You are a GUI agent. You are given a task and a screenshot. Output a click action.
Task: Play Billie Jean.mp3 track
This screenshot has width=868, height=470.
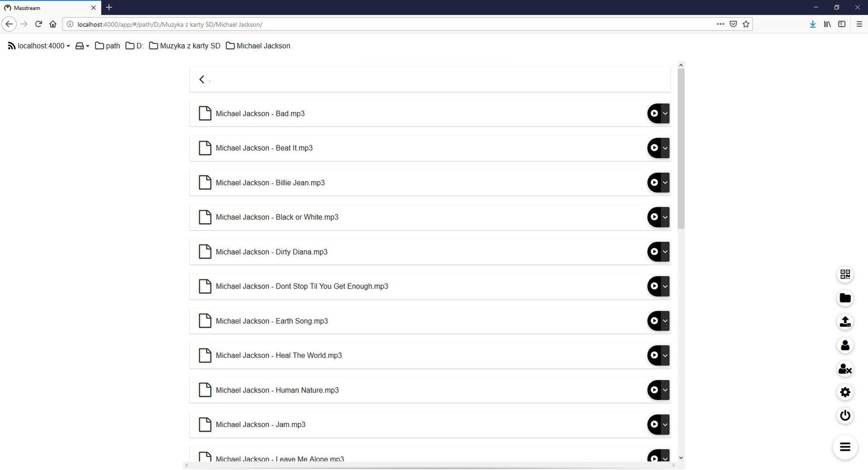654,183
